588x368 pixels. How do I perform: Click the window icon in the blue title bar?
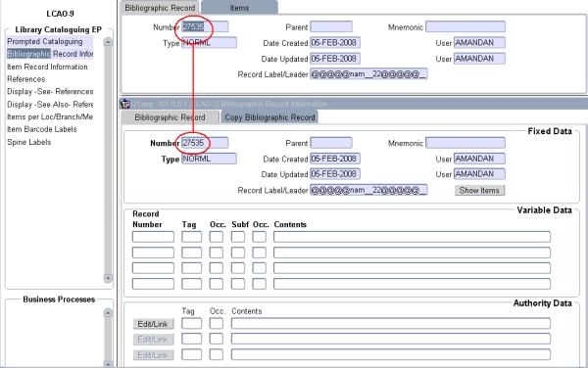(x=124, y=104)
